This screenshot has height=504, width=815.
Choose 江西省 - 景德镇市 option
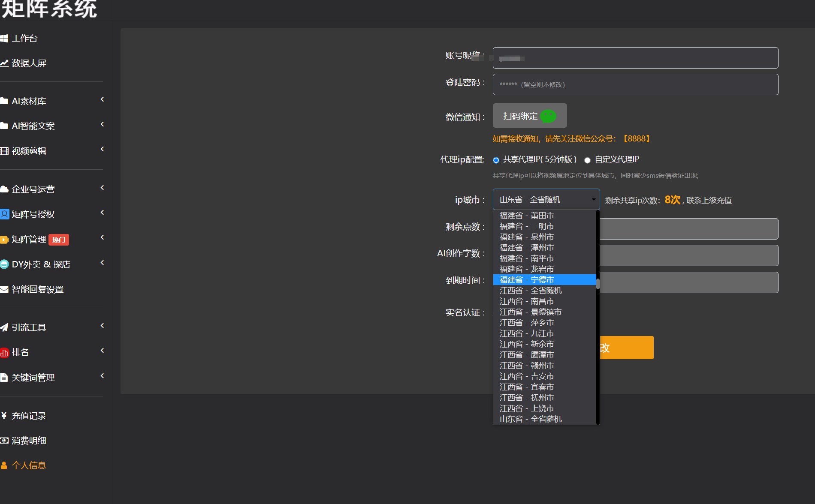click(x=544, y=312)
